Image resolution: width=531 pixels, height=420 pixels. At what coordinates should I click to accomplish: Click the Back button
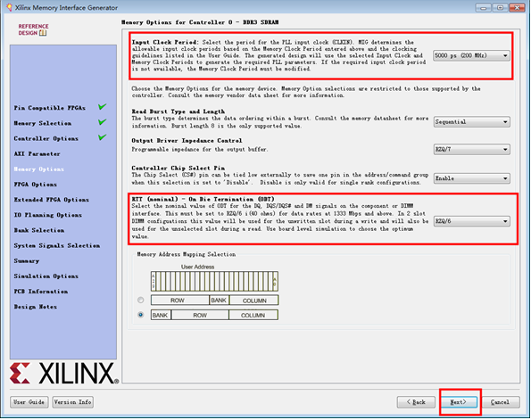point(416,402)
